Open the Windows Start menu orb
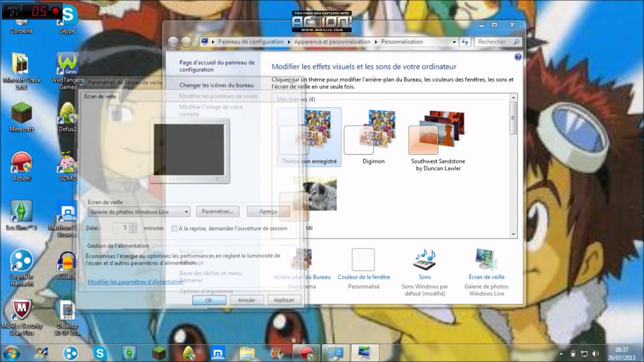The height and width of the screenshot is (362, 644). pos(11,352)
